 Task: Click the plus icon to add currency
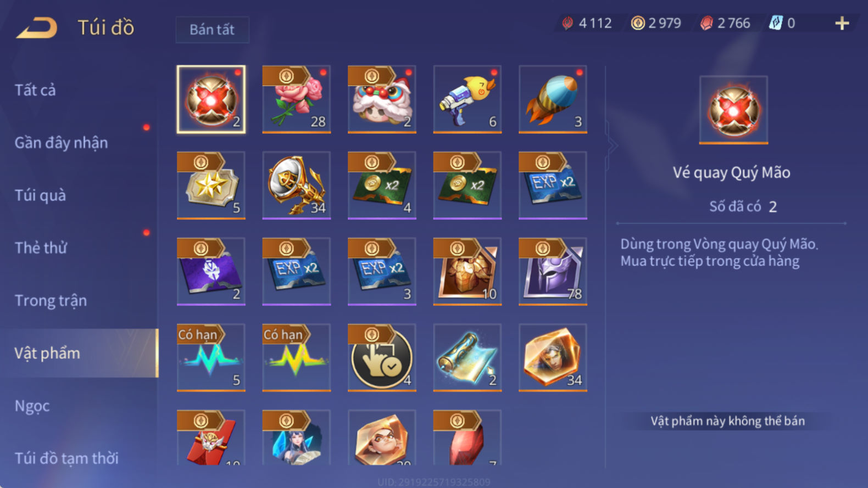click(x=842, y=23)
